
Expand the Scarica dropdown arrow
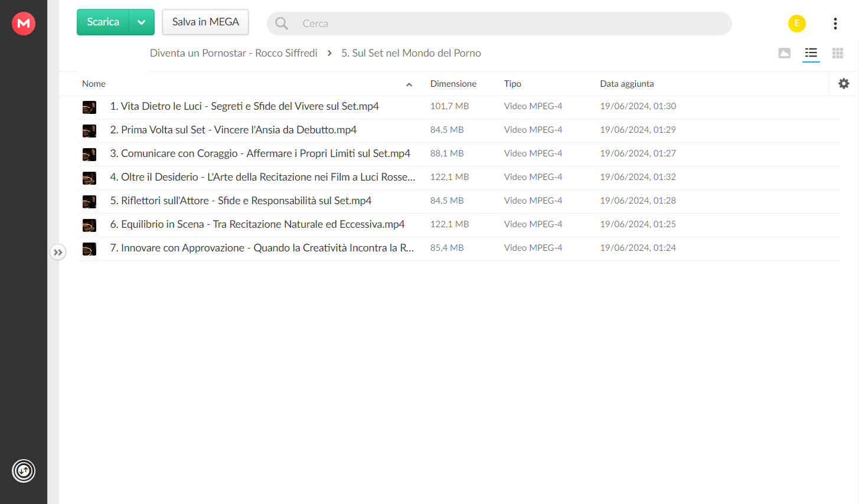(x=142, y=22)
